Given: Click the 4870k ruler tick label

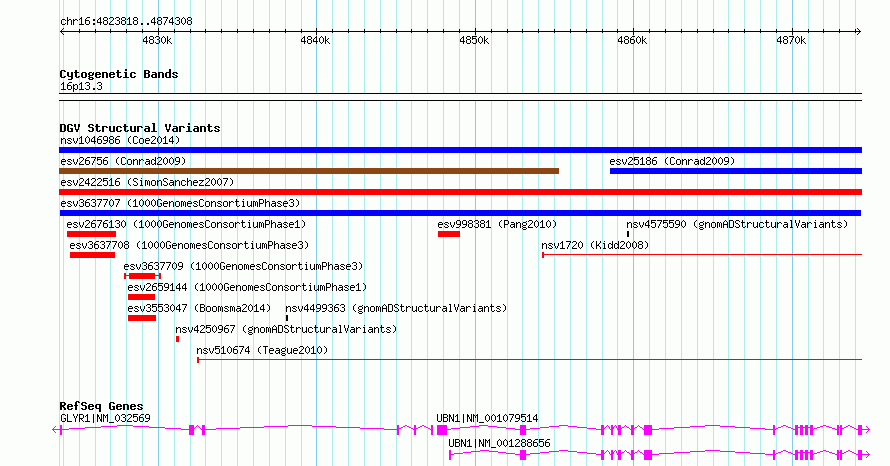Looking at the screenshot, I should pyautogui.click(x=791, y=40).
